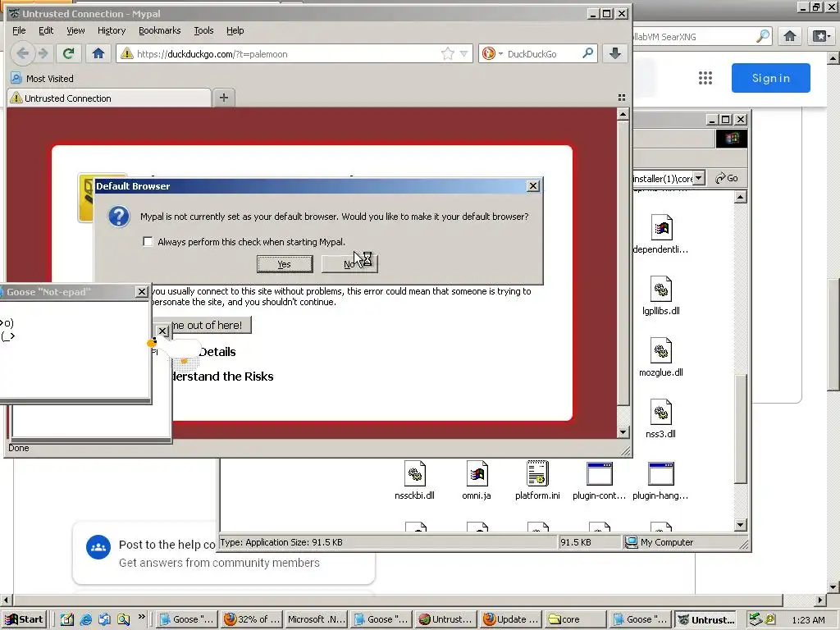This screenshot has height=630, width=840.
Task: Select the plugin-cont... file icon
Action: point(599,481)
